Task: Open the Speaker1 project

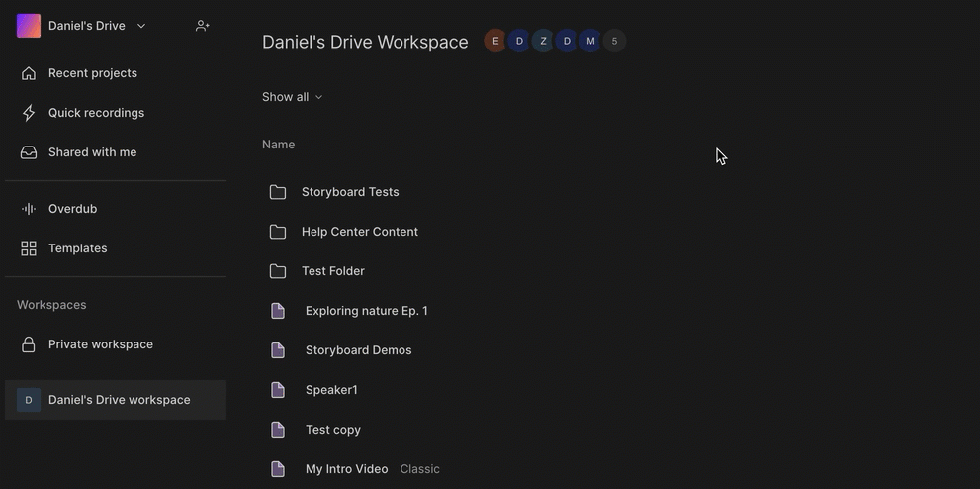Action: point(332,390)
